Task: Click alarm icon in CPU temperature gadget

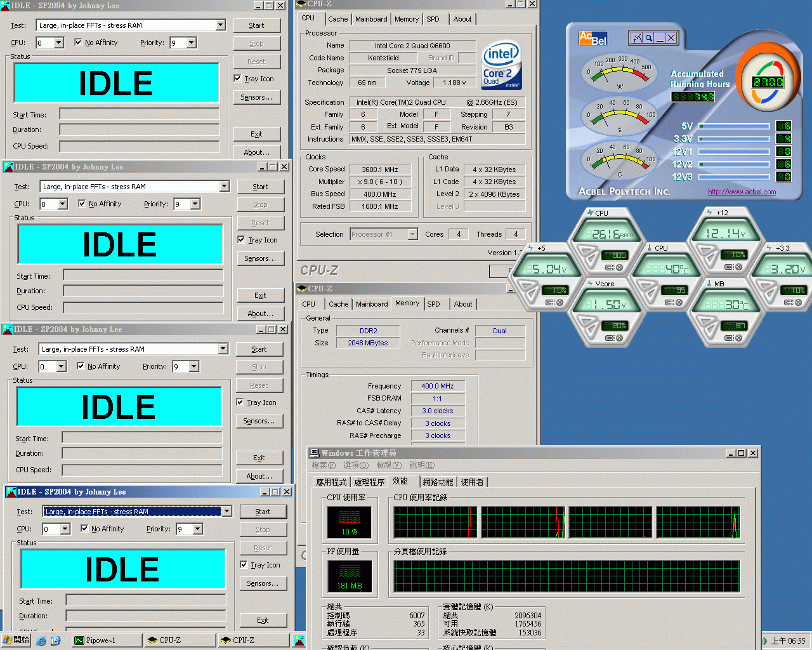Action: (669, 302)
